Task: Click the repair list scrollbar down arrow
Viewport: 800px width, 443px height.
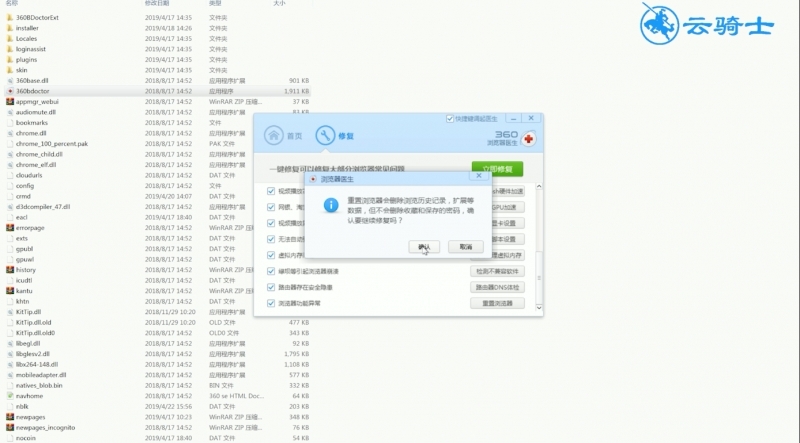Action: pyautogui.click(x=539, y=308)
